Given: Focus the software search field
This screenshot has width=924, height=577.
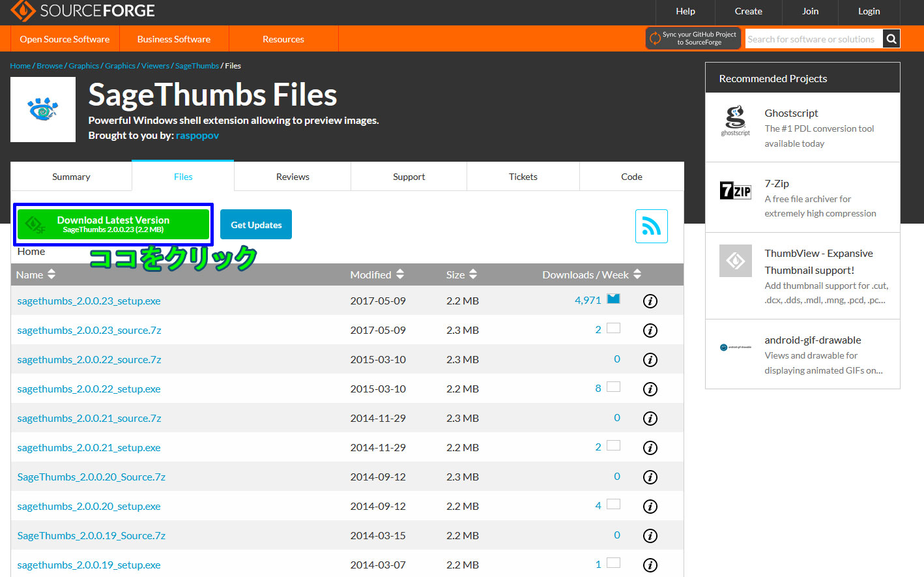Looking at the screenshot, I should click(814, 39).
